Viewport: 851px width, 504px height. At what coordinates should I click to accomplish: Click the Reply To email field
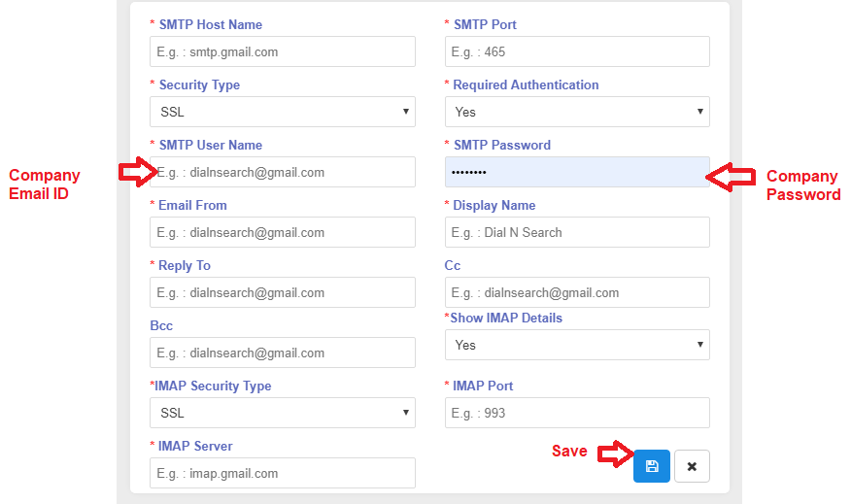[x=282, y=292]
